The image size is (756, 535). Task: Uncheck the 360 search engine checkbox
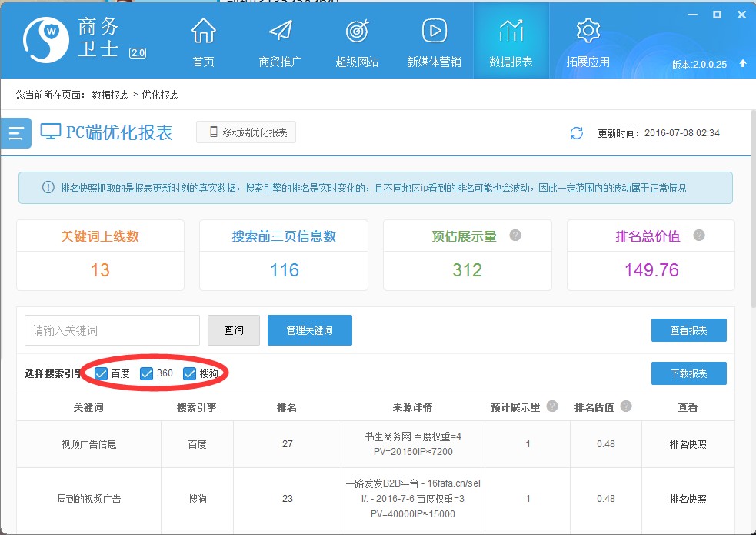[147, 374]
